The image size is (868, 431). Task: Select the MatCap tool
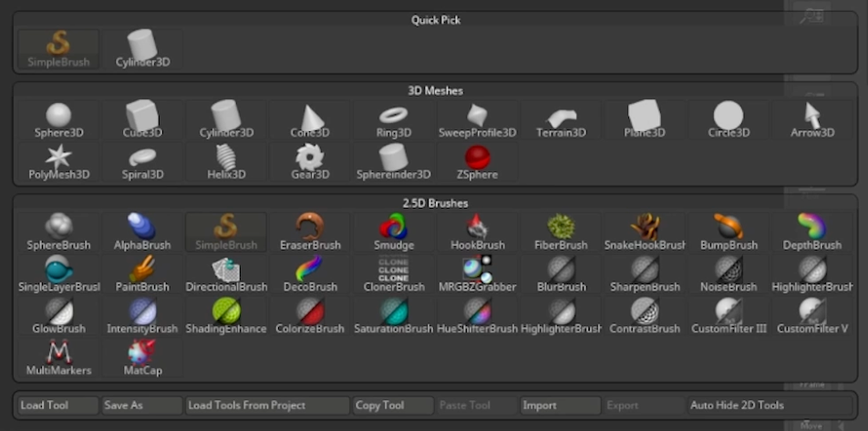(x=142, y=358)
